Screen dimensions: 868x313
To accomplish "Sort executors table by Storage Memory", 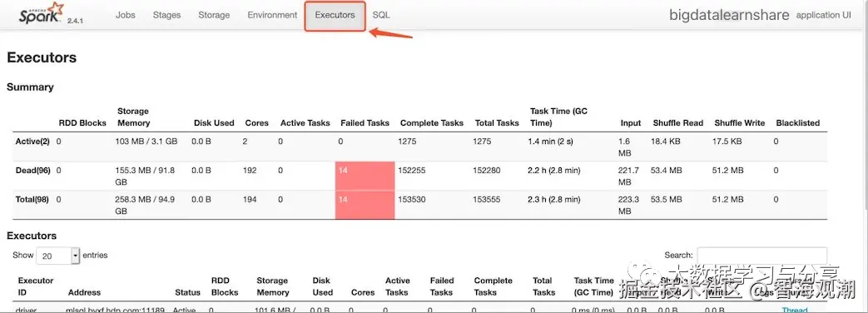I will [272, 286].
